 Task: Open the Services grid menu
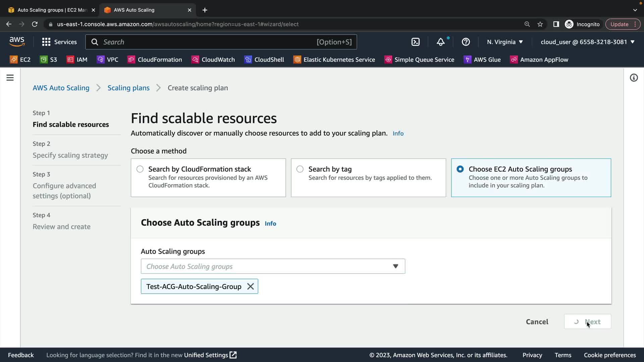59,42
